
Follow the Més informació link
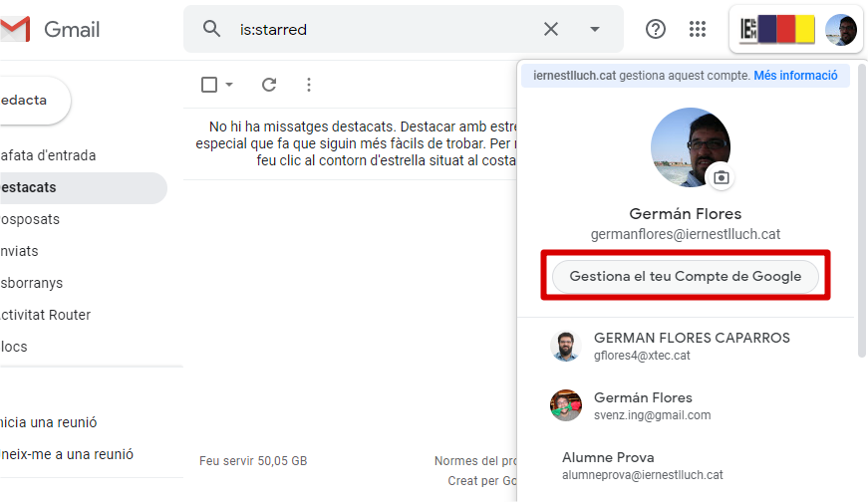[795, 76]
